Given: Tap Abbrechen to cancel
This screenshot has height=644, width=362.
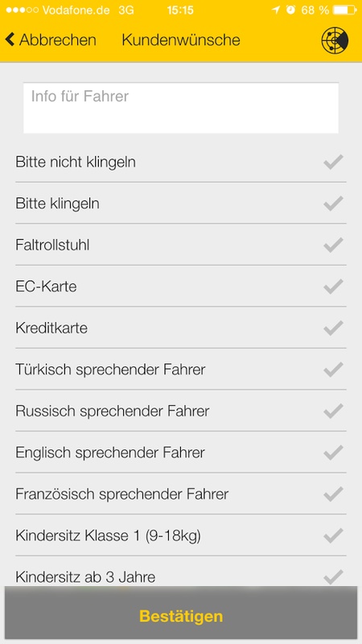Looking at the screenshot, I should coord(58,39).
